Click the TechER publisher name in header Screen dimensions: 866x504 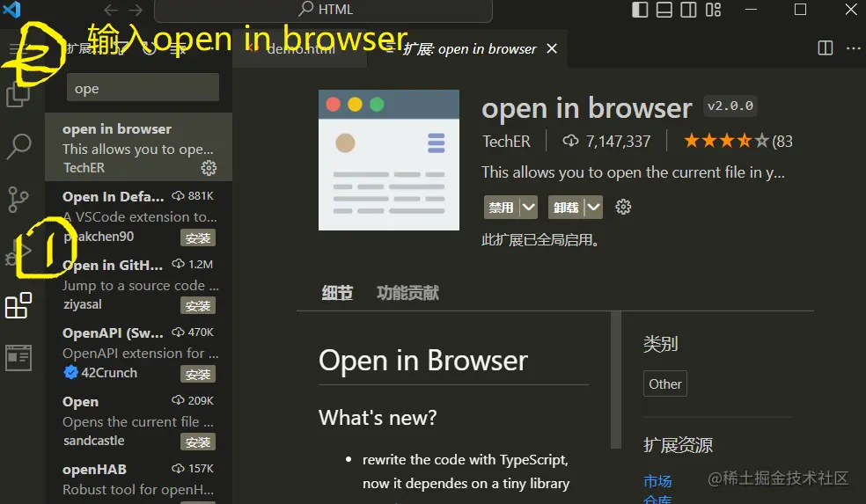[x=506, y=142]
